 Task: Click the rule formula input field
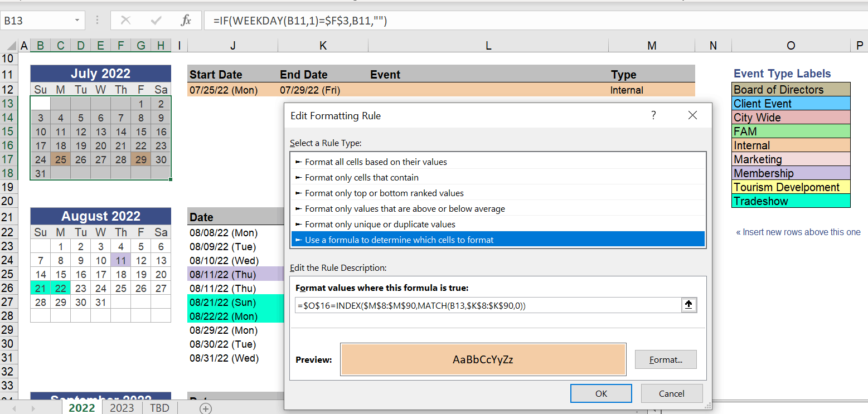click(488, 305)
